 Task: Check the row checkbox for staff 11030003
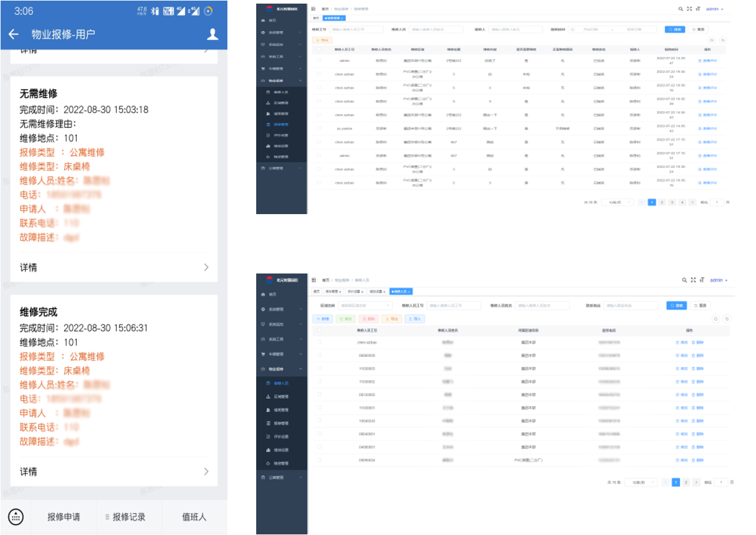click(x=319, y=368)
